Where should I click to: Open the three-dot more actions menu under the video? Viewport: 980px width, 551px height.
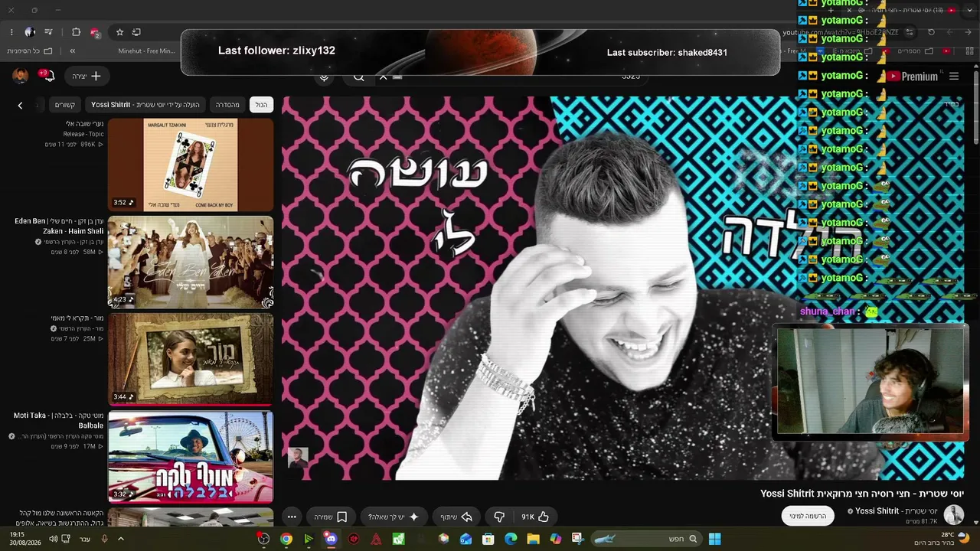(292, 517)
